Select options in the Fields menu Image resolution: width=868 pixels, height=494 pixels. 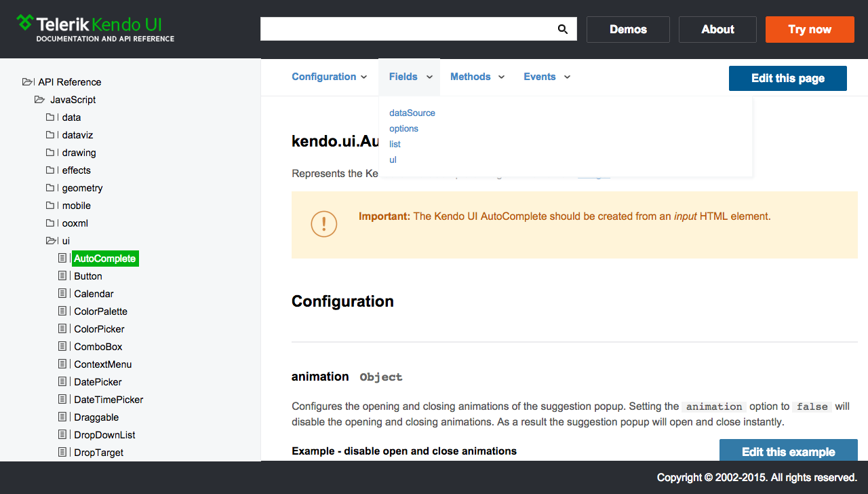pyautogui.click(x=403, y=129)
